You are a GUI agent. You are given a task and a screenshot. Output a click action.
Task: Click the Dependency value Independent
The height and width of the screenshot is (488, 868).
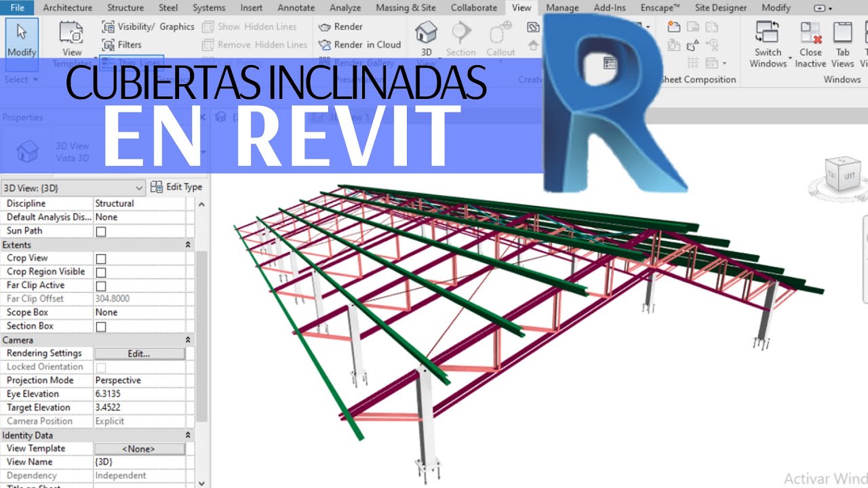139,476
